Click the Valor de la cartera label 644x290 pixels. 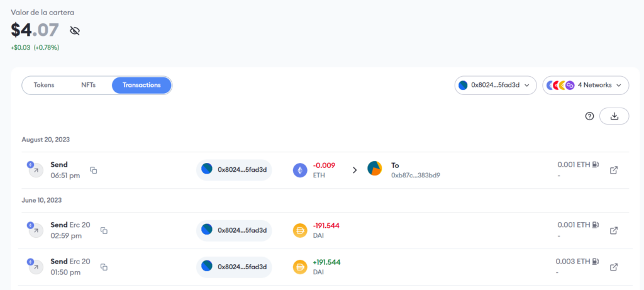42,13
